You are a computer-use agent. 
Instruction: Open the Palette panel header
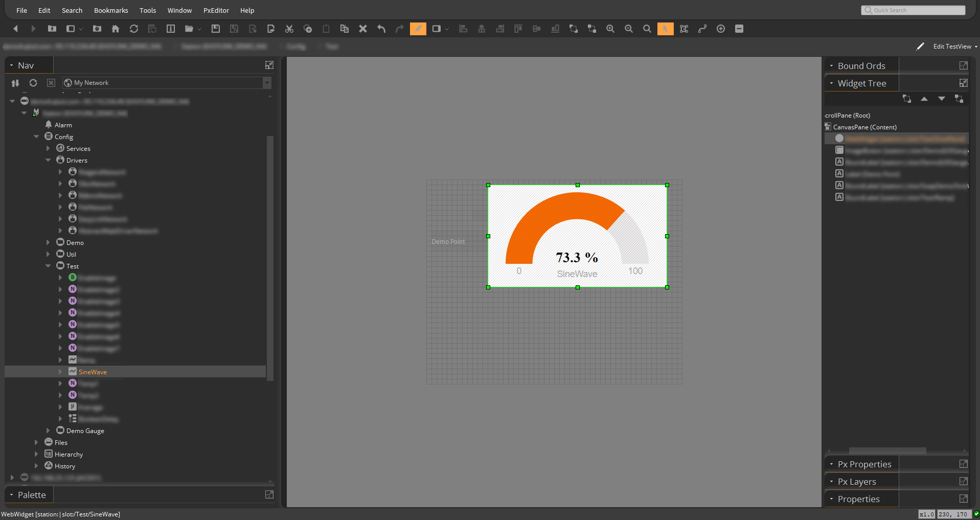pos(29,494)
